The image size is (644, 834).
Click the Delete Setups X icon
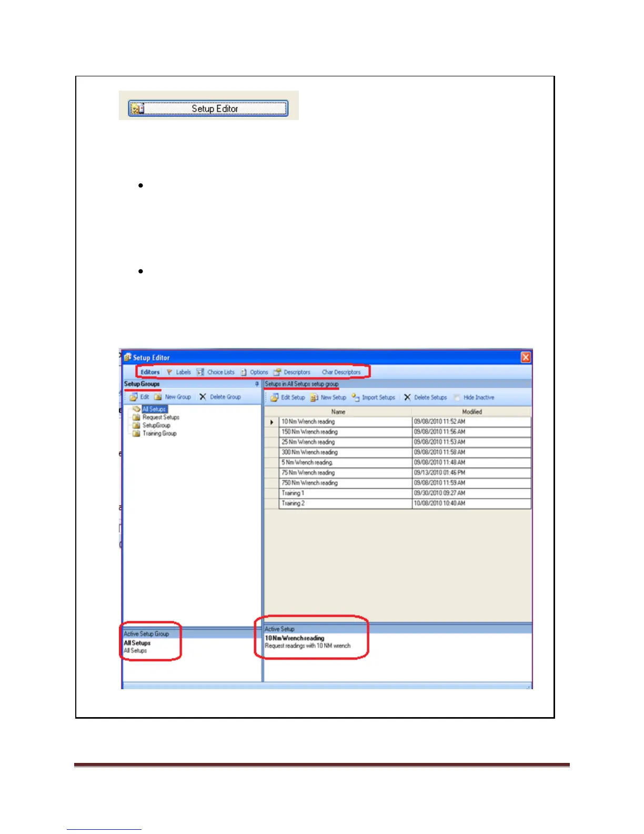click(407, 398)
